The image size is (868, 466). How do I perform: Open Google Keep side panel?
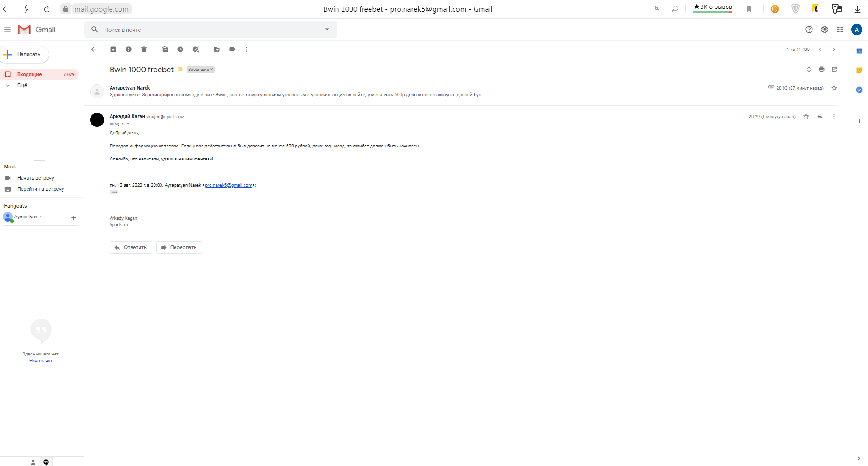click(859, 70)
